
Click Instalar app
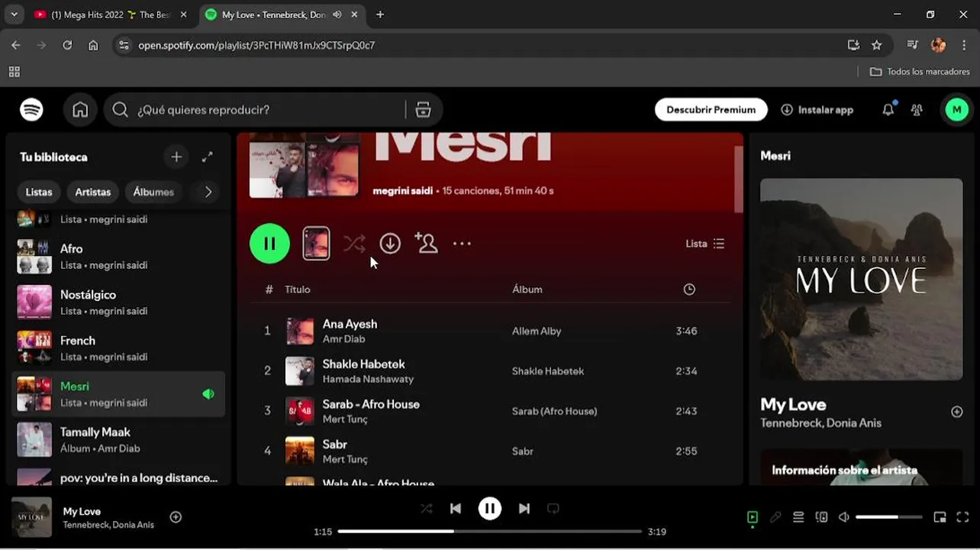[817, 109]
